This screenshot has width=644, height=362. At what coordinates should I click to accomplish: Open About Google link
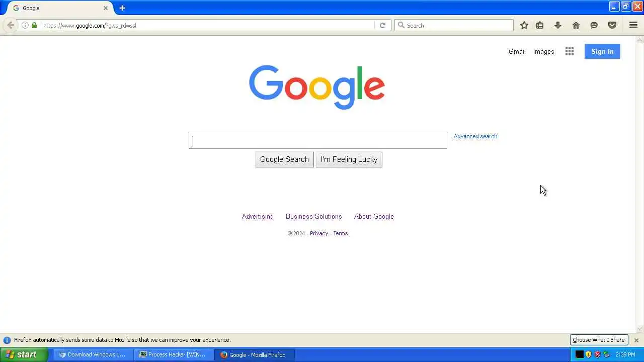[374, 216]
